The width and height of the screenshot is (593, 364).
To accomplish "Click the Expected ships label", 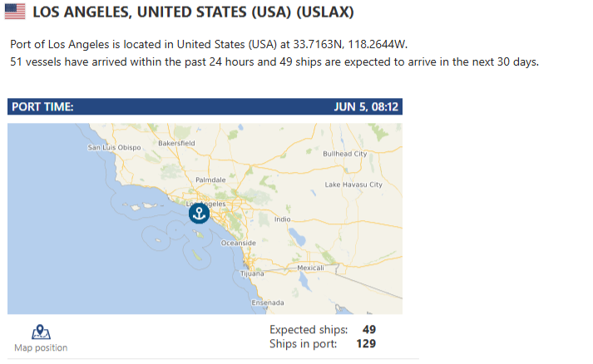I will pos(309,330).
